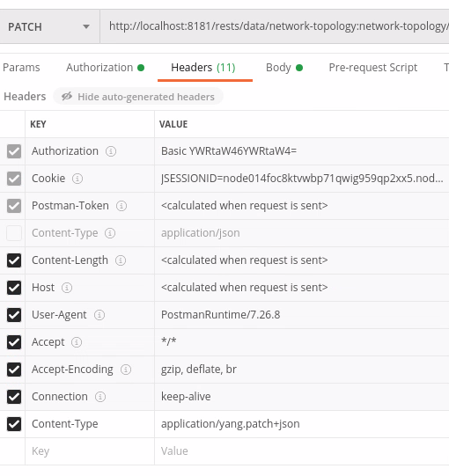Viewport: 449px width, 476px height.
Task: Click info icon next to Postman-Token
Action: 121,206
